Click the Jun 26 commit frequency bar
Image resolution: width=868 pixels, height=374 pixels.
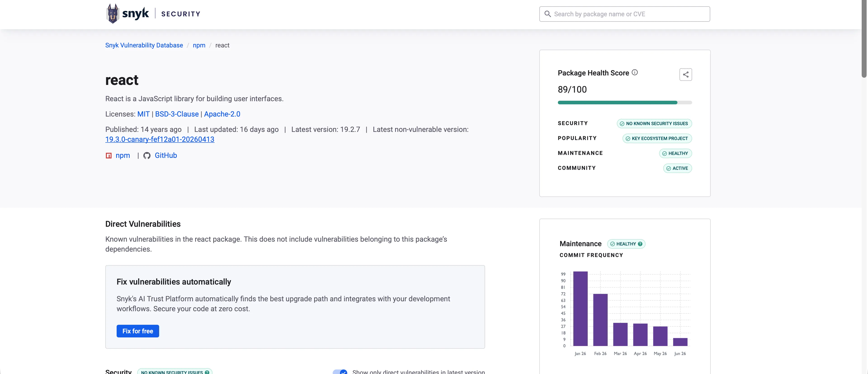(x=680, y=342)
